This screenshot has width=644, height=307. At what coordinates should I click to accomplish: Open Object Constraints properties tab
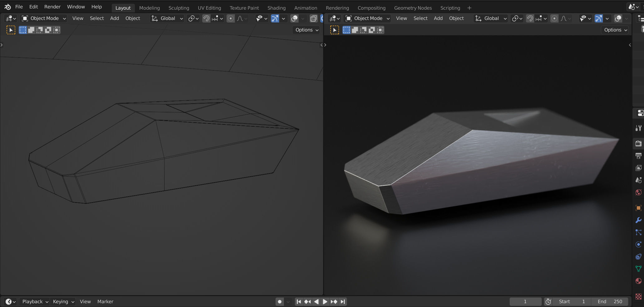point(638,256)
